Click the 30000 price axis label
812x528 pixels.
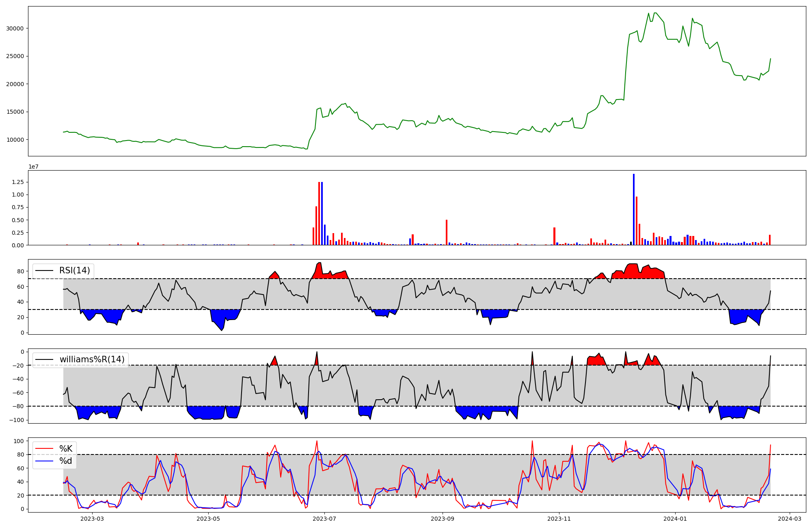[x=15, y=28]
